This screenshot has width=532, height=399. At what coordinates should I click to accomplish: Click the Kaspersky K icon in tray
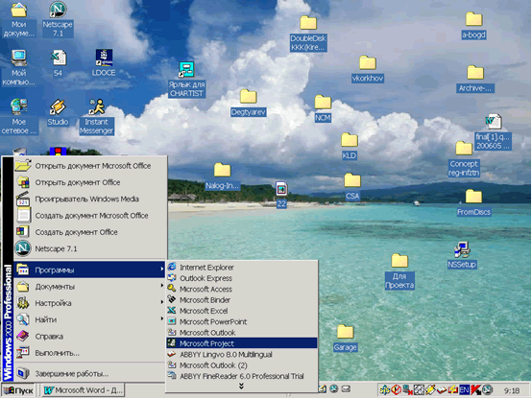[475, 390]
